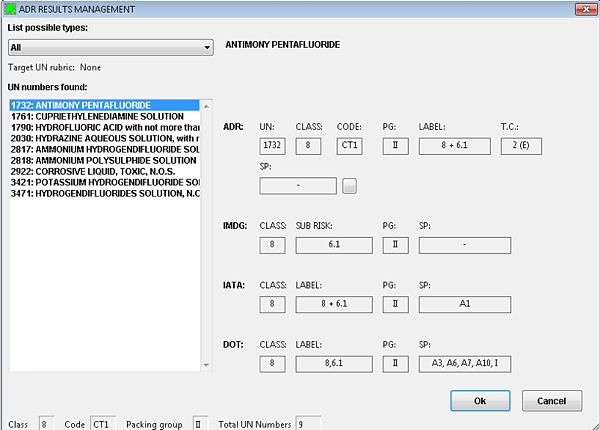Click the DOT SP field A3, A6, A7
Screen dimensions: 600x430
465,364
